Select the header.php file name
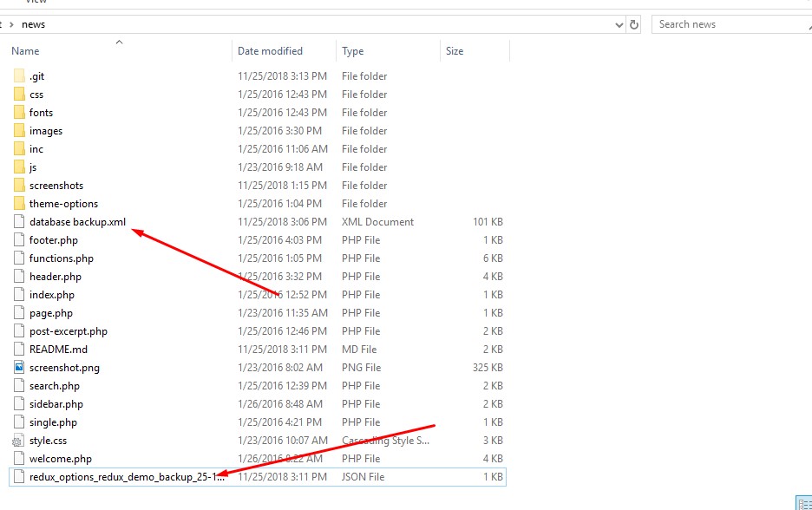812x510 pixels. coord(56,277)
